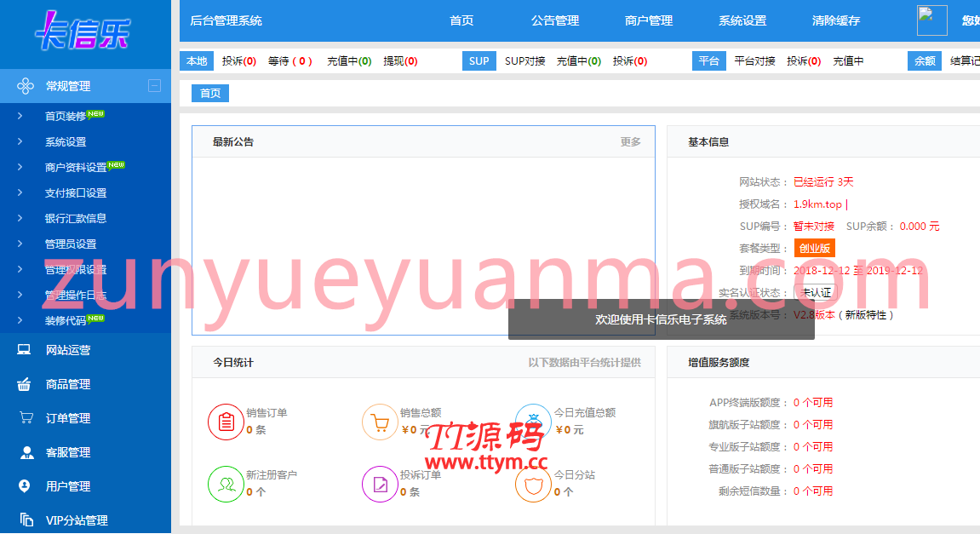Open 商户管理 in top navigation

point(649,20)
